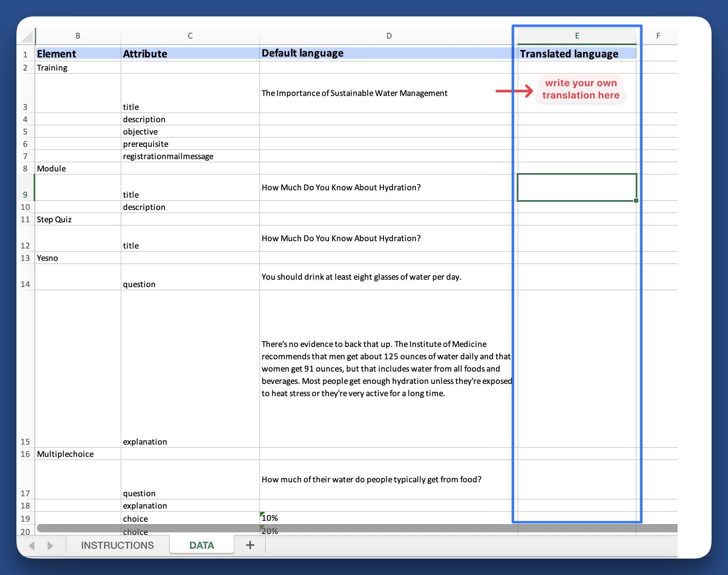This screenshot has height=575, width=728.
Task: Select the DATA sheet tab
Action: pos(201,545)
